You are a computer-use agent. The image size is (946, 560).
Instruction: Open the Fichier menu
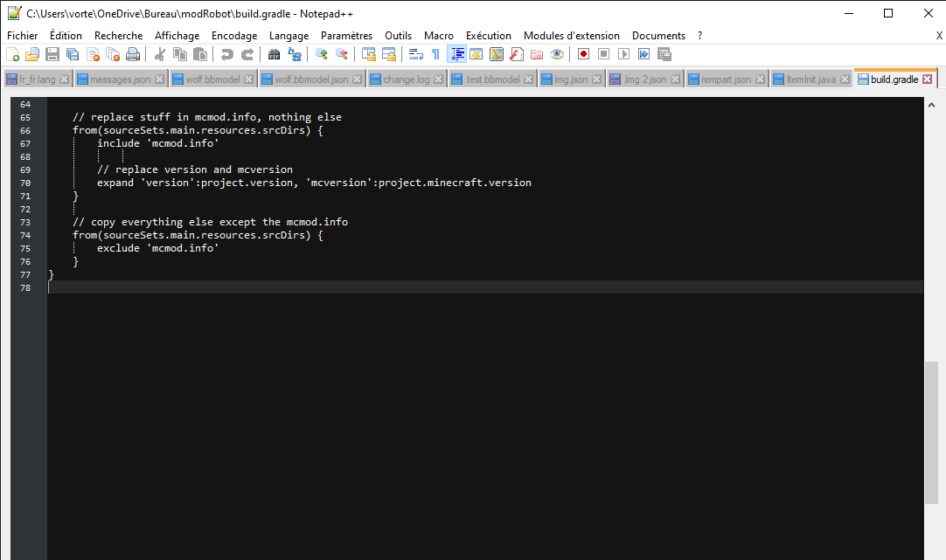point(23,36)
